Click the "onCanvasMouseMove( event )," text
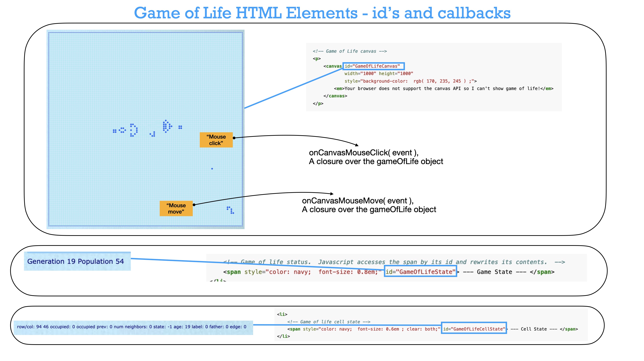The height and width of the screenshot is (361, 644). (358, 201)
